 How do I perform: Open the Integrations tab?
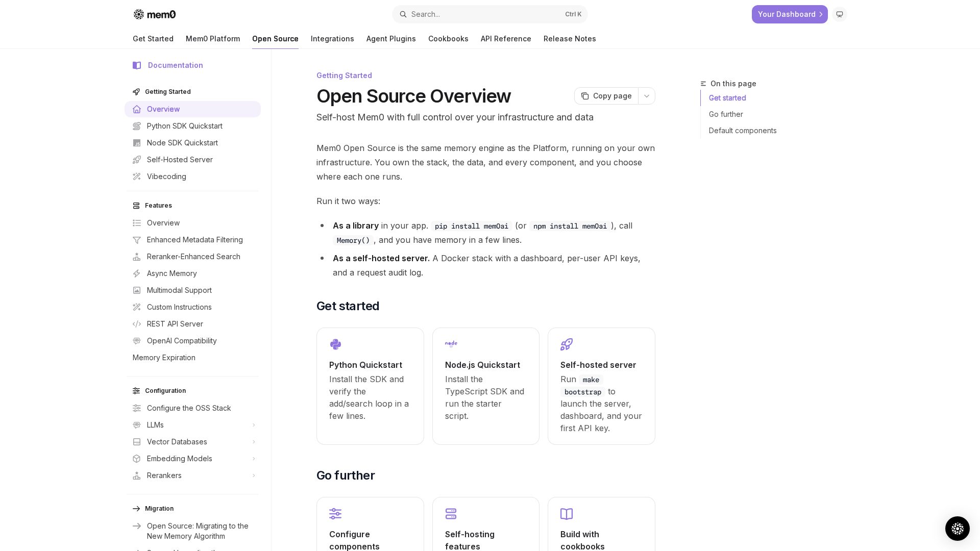coord(332,39)
